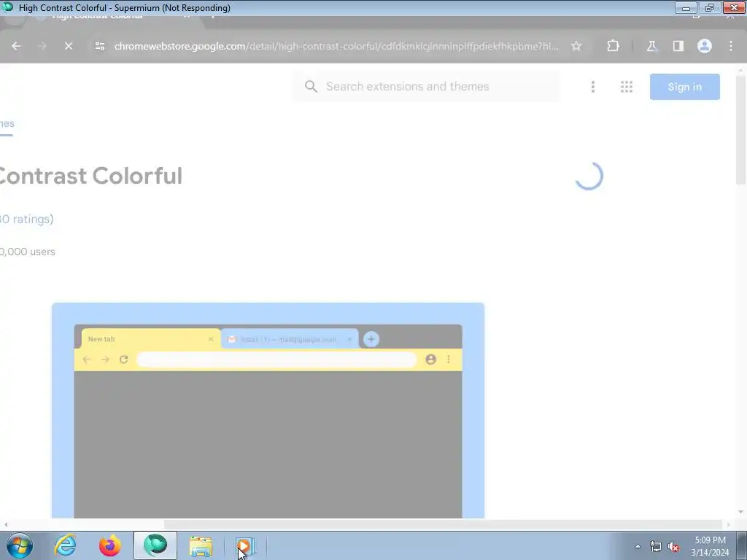The width and height of the screenshot is (747, 560).
Task: Click the Web Store search magnifier icon
Action: (311, 86)
